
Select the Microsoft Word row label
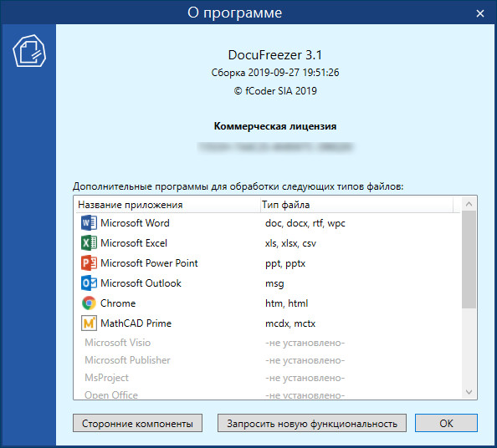point(135,223)
